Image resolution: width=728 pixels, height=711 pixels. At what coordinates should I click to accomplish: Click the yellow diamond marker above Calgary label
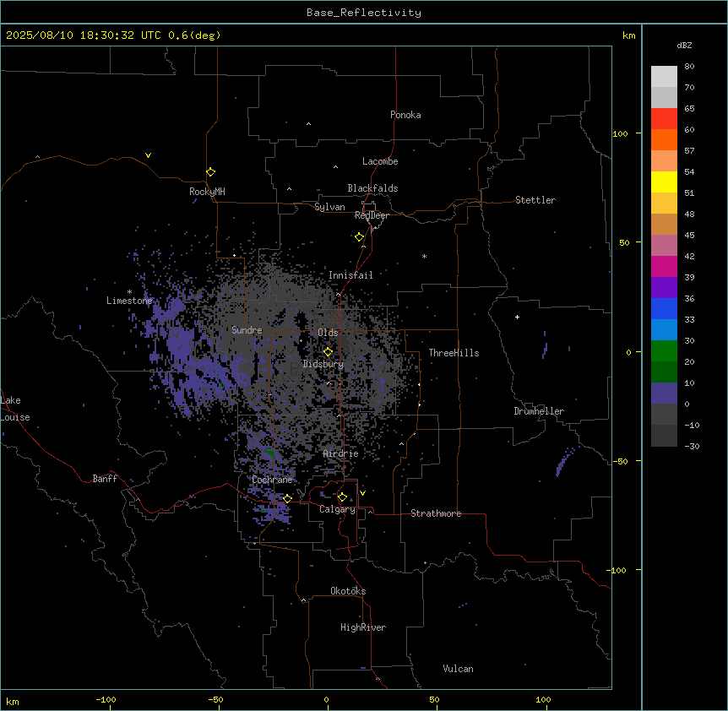(342, 497)
